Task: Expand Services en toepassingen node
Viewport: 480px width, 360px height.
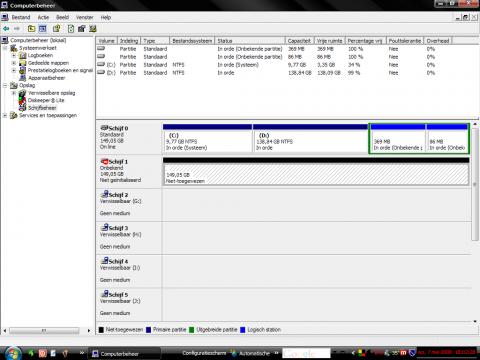Action: pos(5,115)
